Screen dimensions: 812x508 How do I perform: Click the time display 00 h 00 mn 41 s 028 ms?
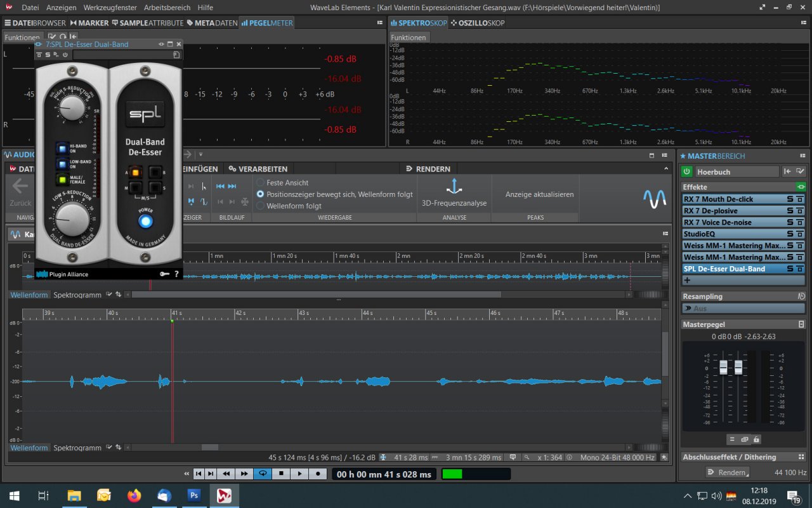[384, 474]
